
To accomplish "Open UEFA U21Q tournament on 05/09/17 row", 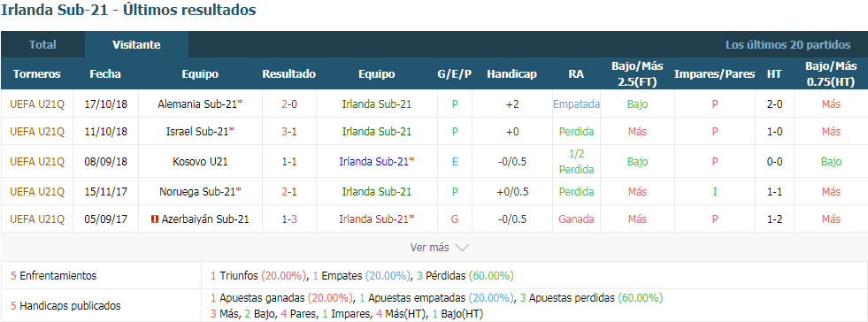I will pos(37,219).
